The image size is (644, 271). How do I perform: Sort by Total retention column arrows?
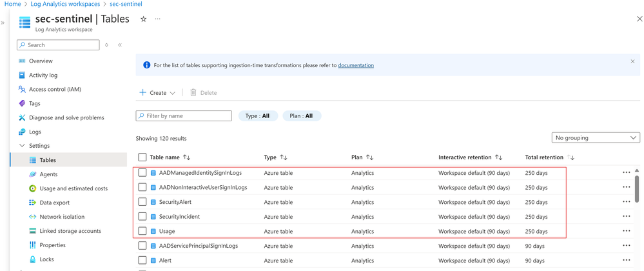[571, 157]
